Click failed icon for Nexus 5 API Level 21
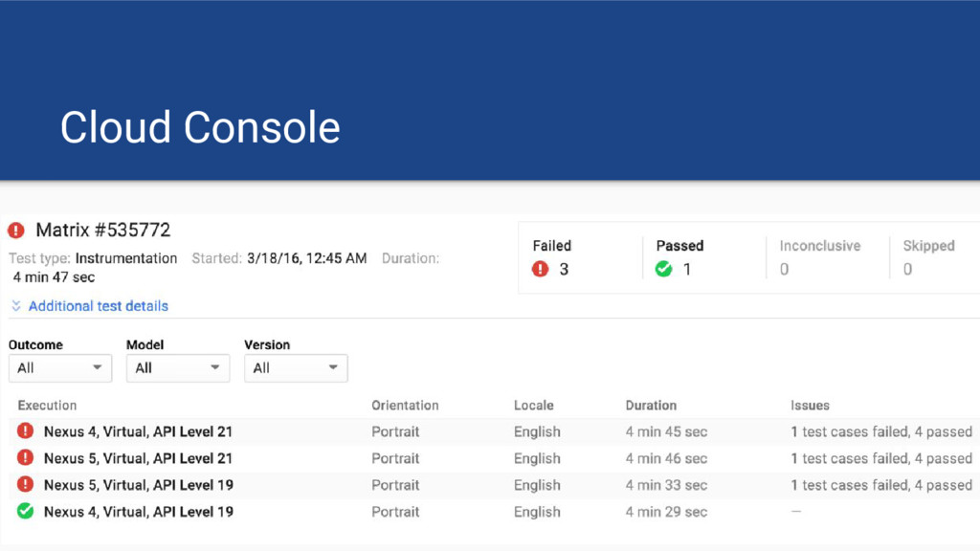 tap(26, 458)
